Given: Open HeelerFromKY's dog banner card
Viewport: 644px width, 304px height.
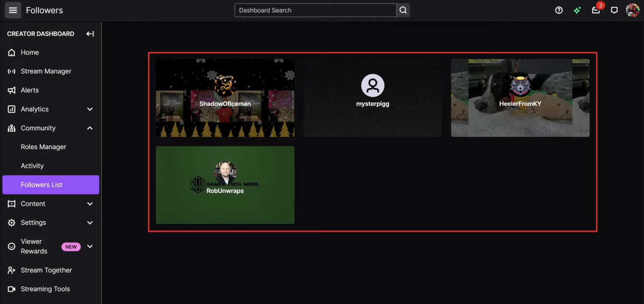Looking at the screenshot, I should (520, 98).
